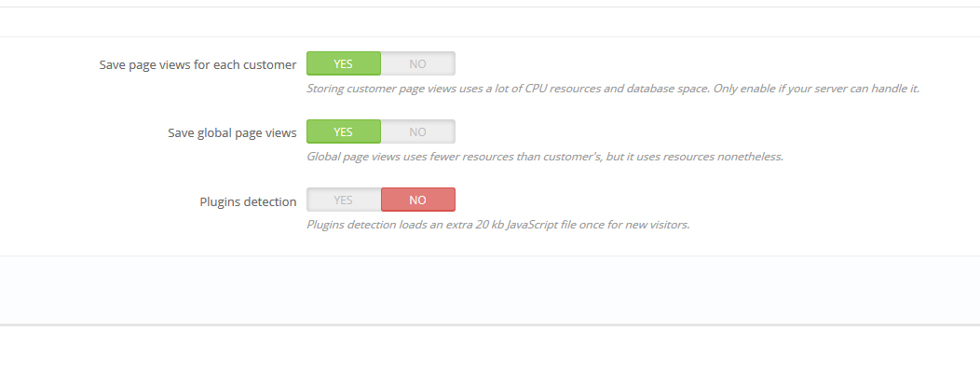Click the blank white area below the footer panel

click(490, 350)
